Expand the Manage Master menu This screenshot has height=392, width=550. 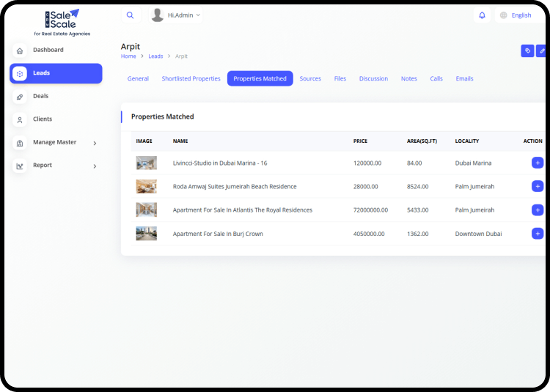click(95, 143)
